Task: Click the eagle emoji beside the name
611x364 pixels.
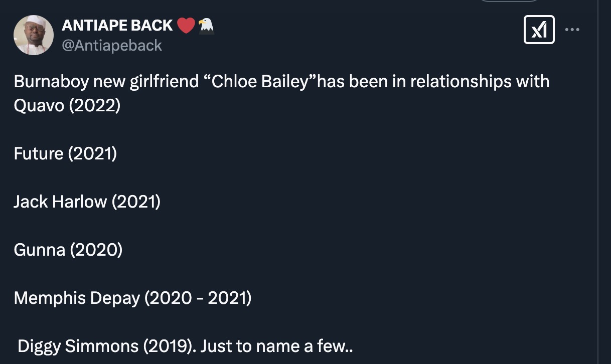Action: coord(206,25)
